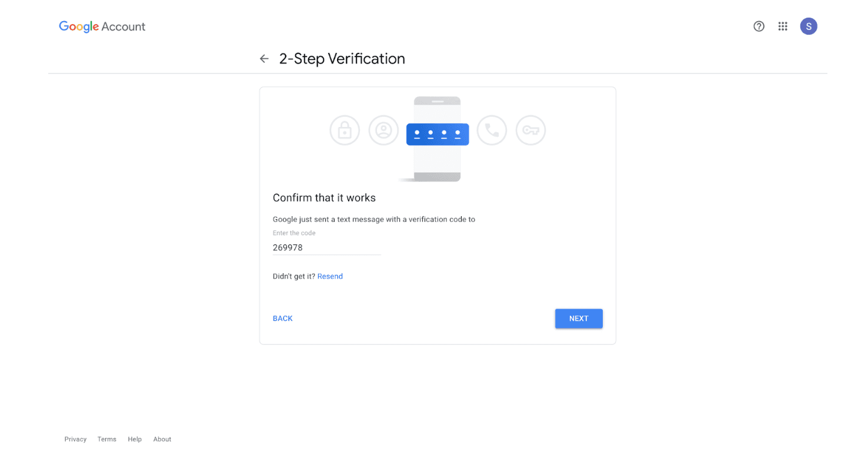Click the 2-Step Verification page title
The height and width of the screenshot is (449, 868).
pyautogui.click(x=342, y=59)
